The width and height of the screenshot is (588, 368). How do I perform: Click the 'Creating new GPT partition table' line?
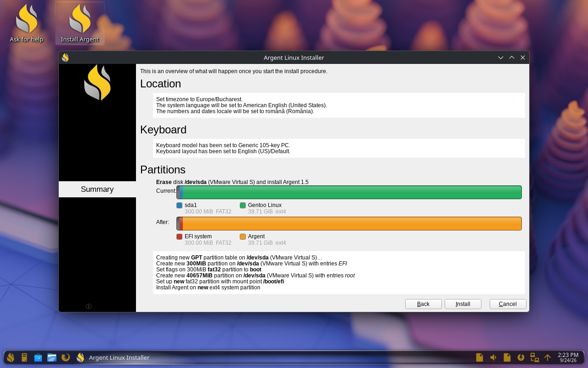pos(239,258)
